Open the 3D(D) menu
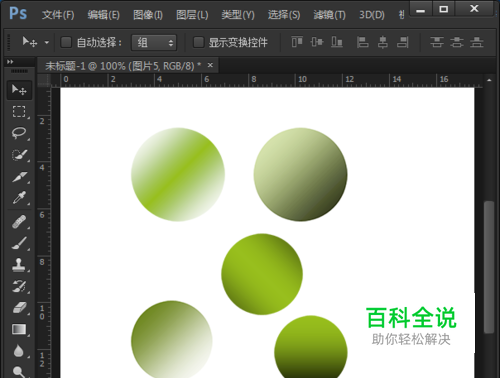 coord(372,15)
